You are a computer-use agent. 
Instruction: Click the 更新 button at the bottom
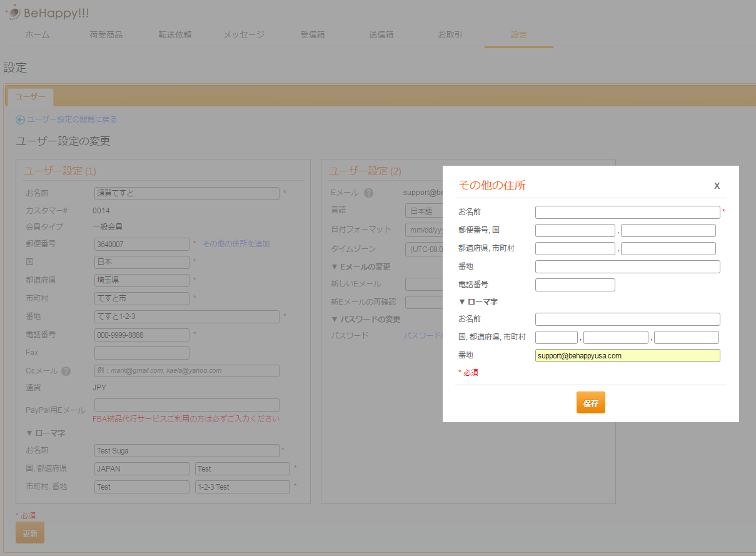tap(30, 533)
